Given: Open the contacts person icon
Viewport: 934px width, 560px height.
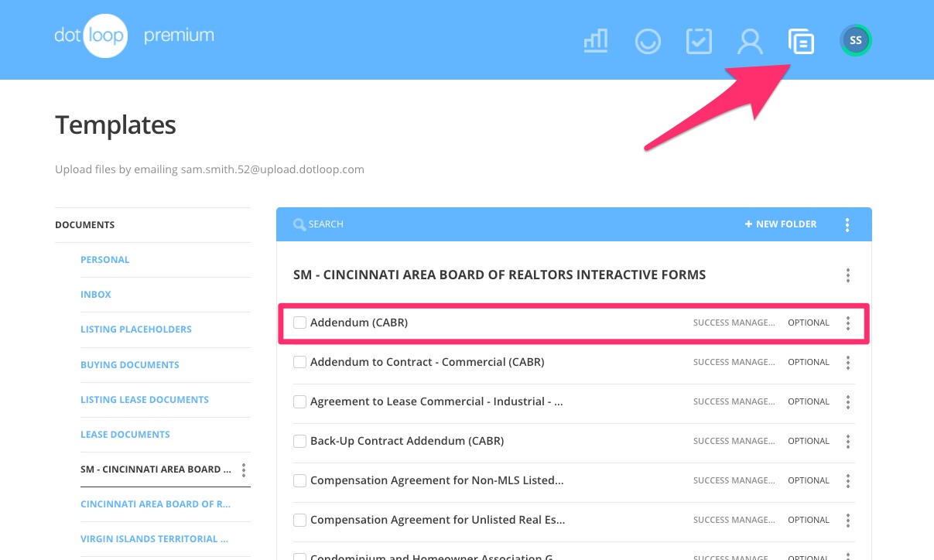Looking at the screenshot, I should coord(750,40).
